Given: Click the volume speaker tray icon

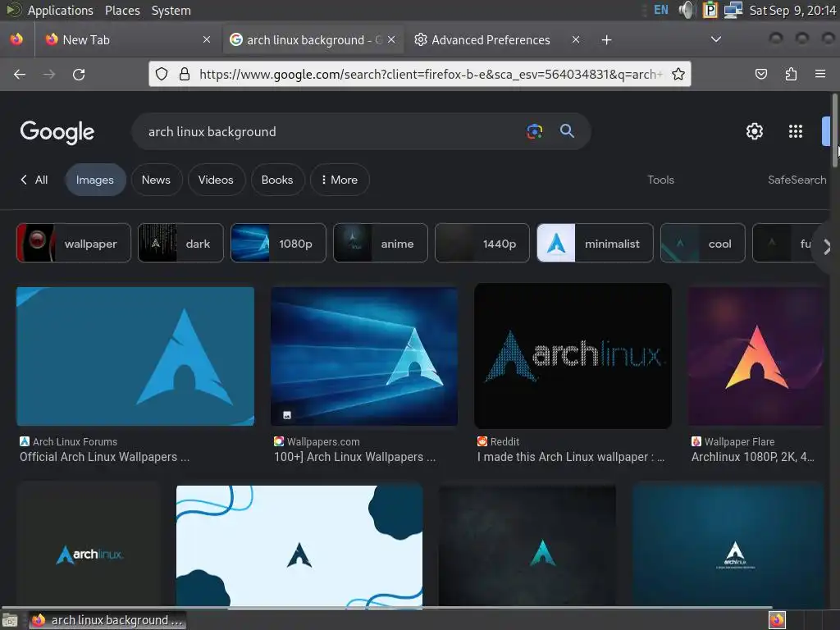Looking at the screenshot, I should [686, 10].
